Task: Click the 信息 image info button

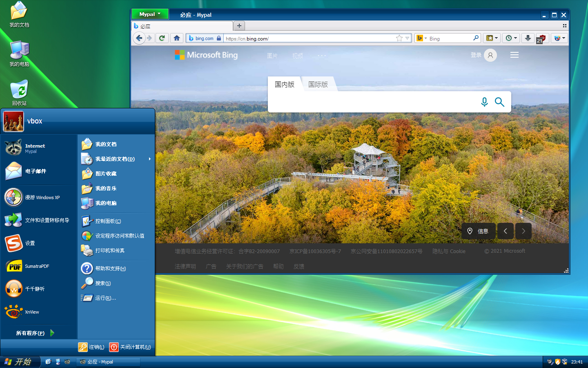Action: coord(478,231)
